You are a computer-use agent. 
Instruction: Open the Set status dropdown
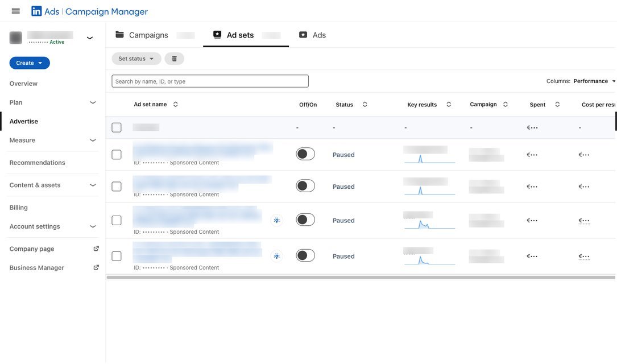[136, 59]
